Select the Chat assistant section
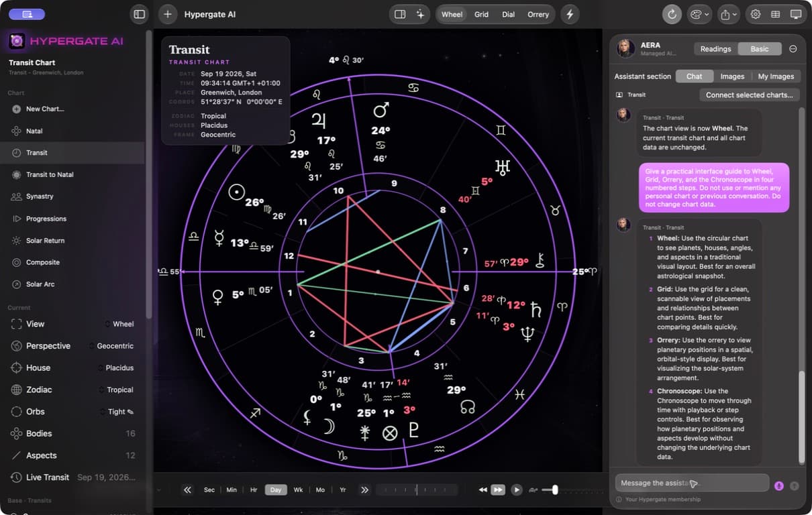 [x=695, y=76]
